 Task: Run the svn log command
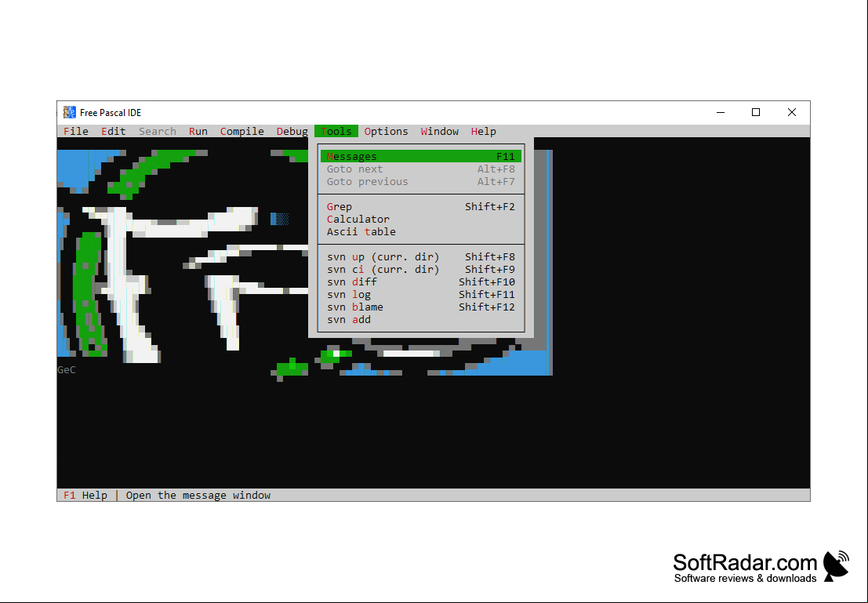click(x=421, y=295)
